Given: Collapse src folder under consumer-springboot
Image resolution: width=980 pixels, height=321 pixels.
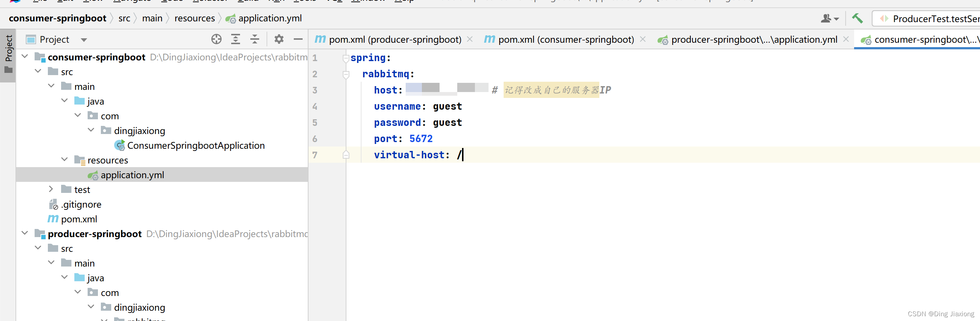Looking at the screenshot, I should (x=38, y=71).
